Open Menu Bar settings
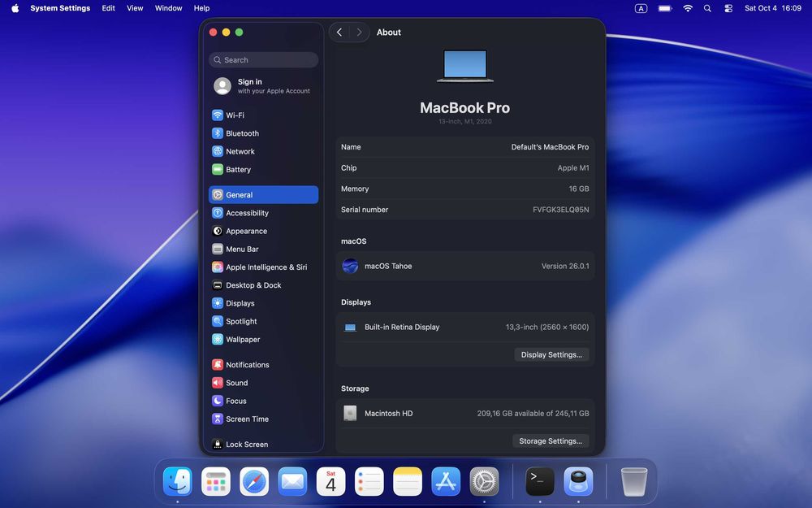Screen dimensions: 812x508 point(263,250)
